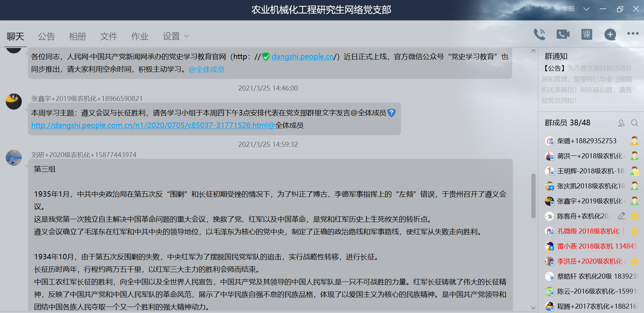Image resolution: width=644 pixels, height=313 pixels.
Task: Search group members with magnifier icon
Action: [634, 123]
